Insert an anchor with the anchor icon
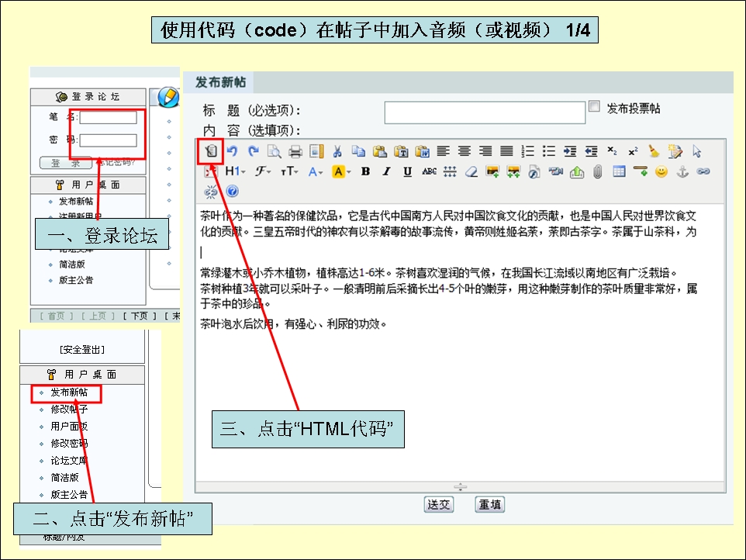 pyautogui.click(x=682, y=171)
